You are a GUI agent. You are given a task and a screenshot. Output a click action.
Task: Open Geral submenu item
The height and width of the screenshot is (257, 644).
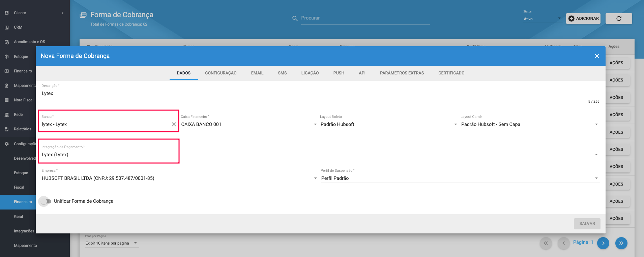(18, 217)
